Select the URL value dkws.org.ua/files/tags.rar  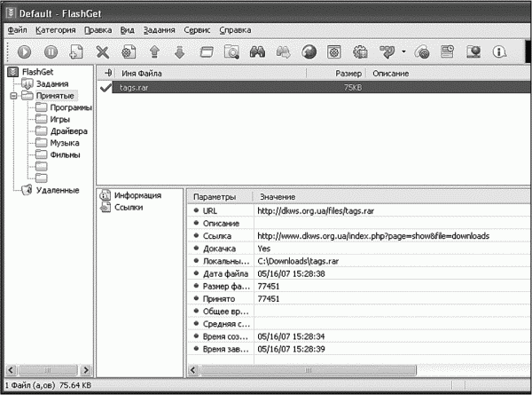(x=316, y=211)
